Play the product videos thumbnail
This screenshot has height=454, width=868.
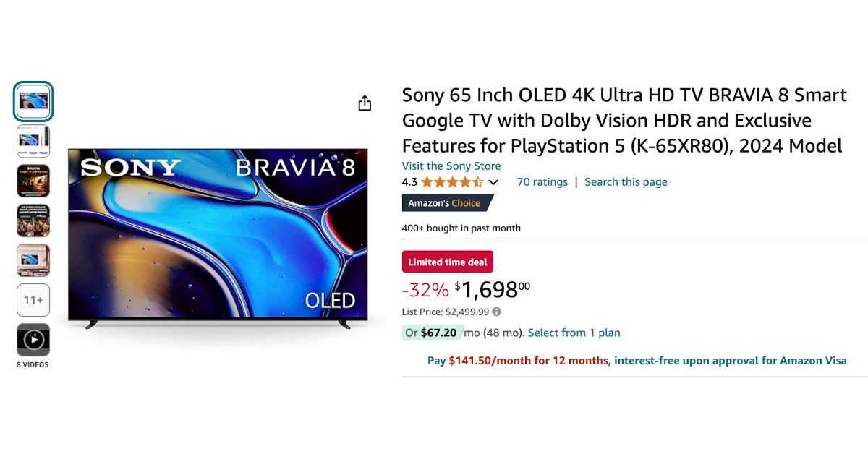pyautogui.click(x=33, y=340)
